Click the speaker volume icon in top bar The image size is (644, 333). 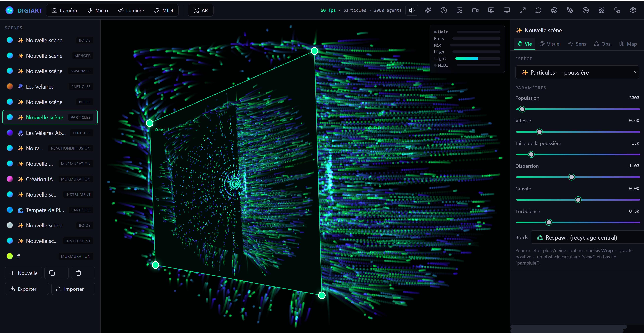point(412,10)
